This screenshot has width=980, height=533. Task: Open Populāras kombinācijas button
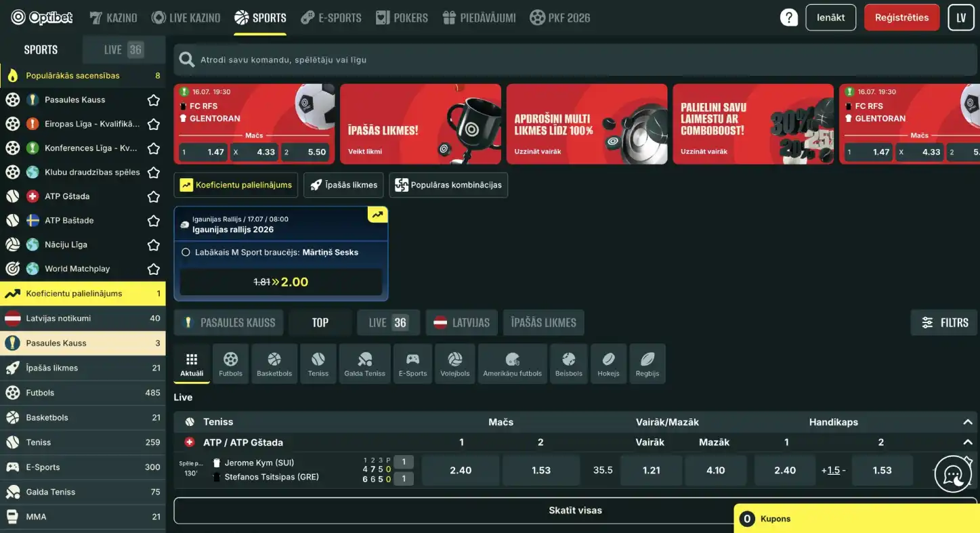click(x=448, y=185)
